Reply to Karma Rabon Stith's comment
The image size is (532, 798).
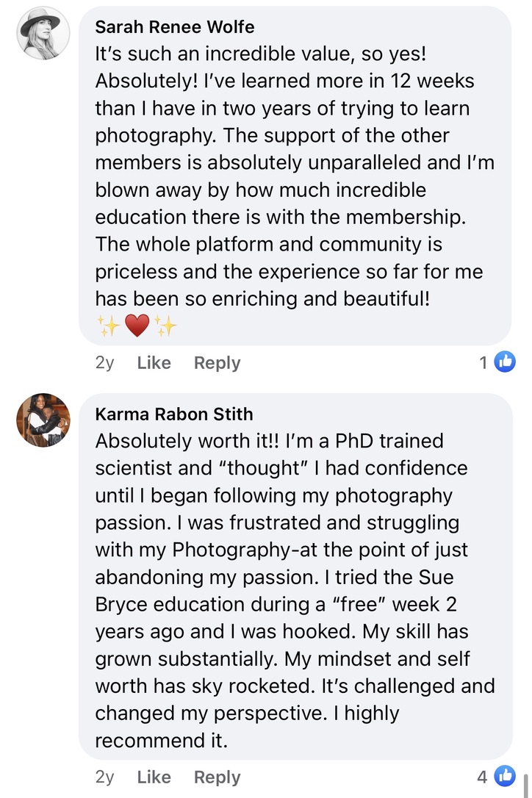tap(217, 777)
